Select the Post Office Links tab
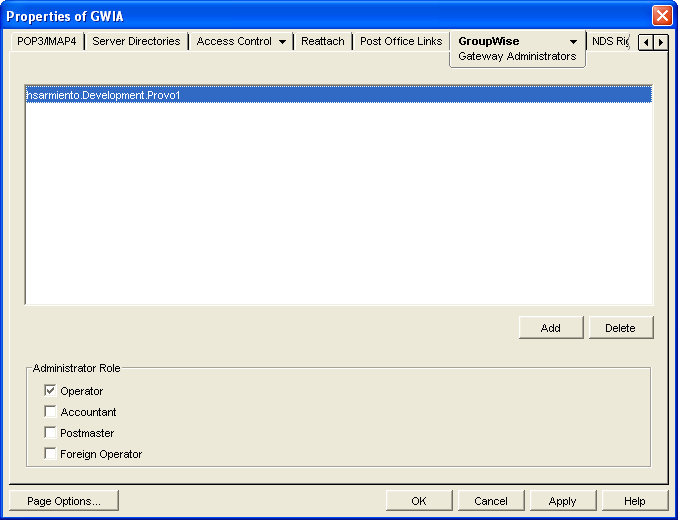678x520 pixels. 401,42
